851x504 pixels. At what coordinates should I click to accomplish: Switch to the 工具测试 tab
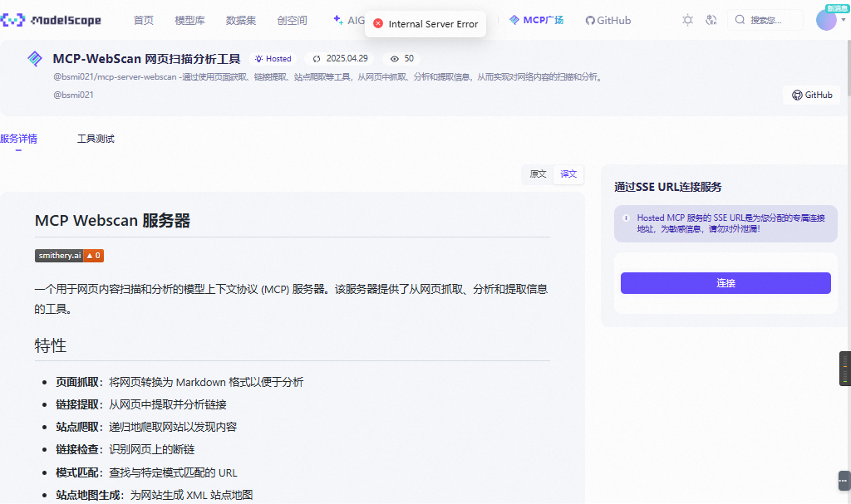click(96, 139)
